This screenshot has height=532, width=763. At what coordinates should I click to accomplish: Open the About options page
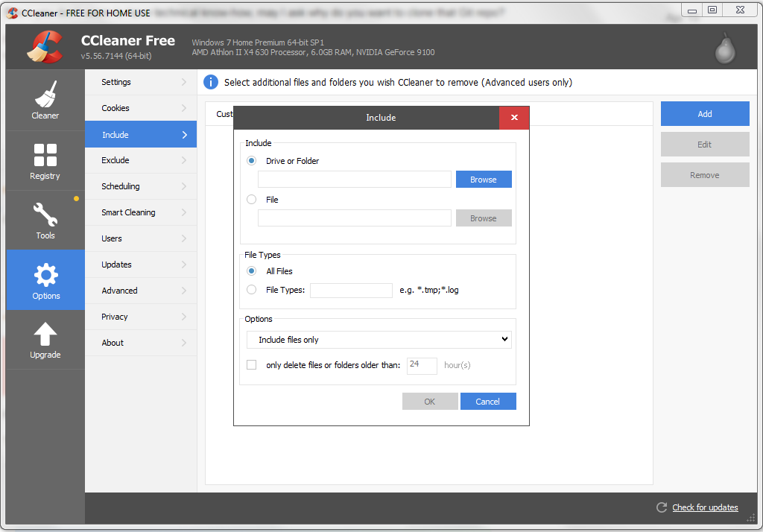[141, 343]
